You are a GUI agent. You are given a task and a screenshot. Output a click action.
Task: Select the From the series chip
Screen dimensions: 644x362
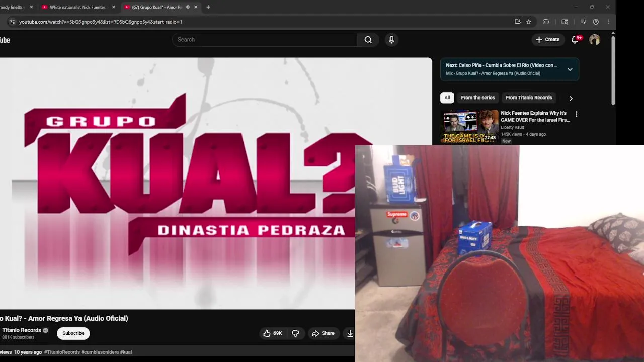click(x=478, y=98)
